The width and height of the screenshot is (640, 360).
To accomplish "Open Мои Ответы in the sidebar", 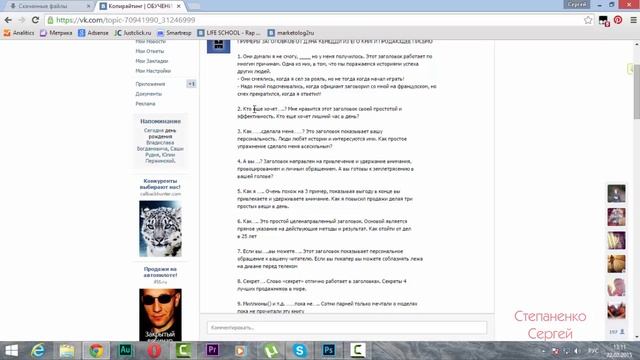I will click(x=150, y=51).
